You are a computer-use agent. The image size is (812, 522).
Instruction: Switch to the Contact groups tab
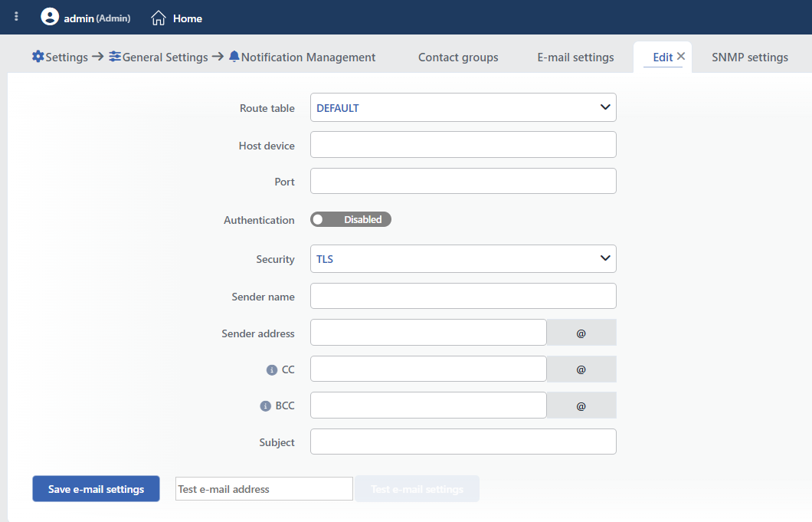click(x=458, y=57)
